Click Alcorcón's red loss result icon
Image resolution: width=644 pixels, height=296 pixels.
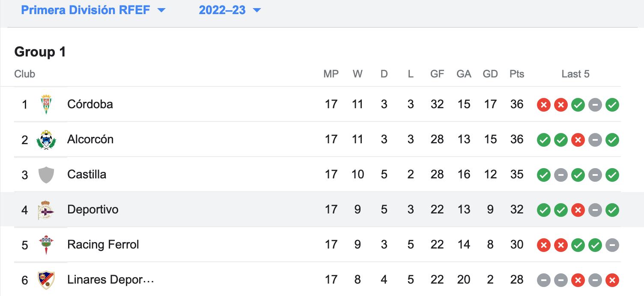578,140
